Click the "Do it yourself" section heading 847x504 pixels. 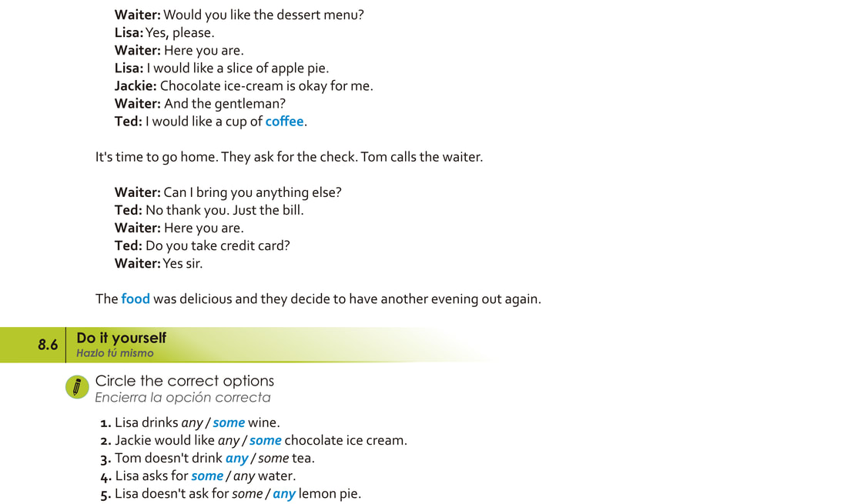121,339
